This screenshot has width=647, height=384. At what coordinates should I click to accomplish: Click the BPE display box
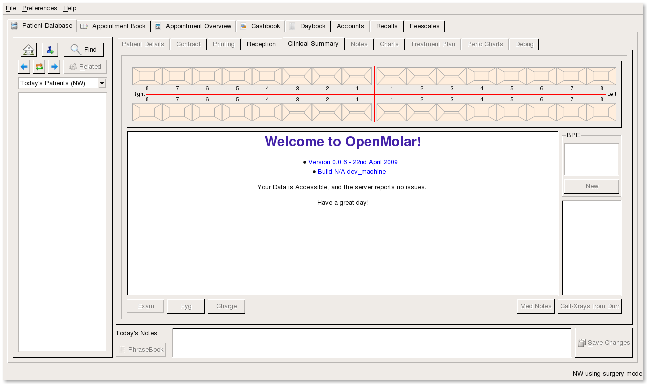(x=591, y=160)
